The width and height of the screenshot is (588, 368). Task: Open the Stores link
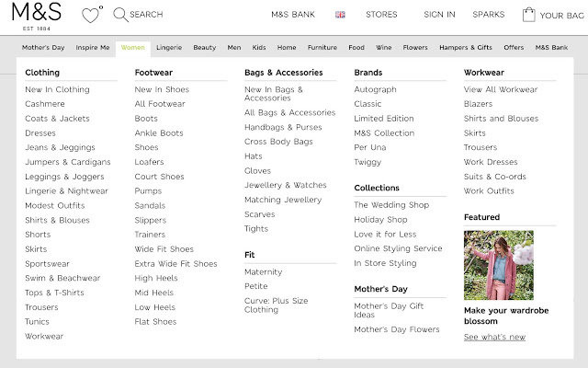click(x=381, y=15)
